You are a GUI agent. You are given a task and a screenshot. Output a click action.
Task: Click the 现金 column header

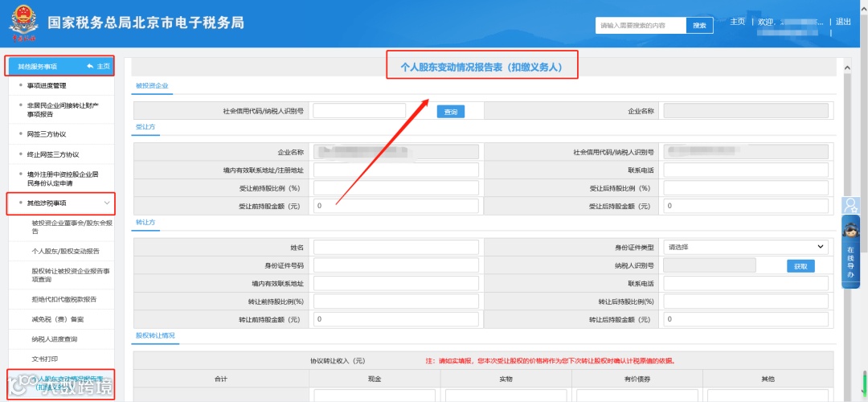point(375,379)
